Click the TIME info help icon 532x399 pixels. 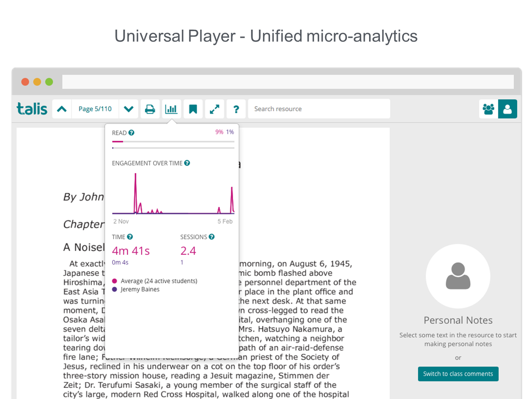[130, 237]
